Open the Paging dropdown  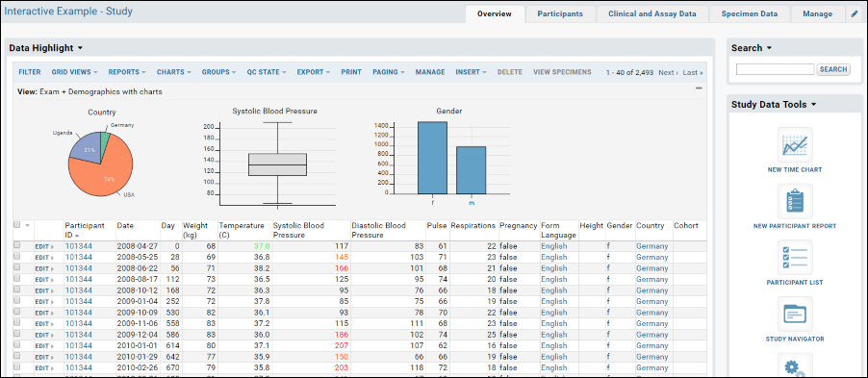[389, 72]
